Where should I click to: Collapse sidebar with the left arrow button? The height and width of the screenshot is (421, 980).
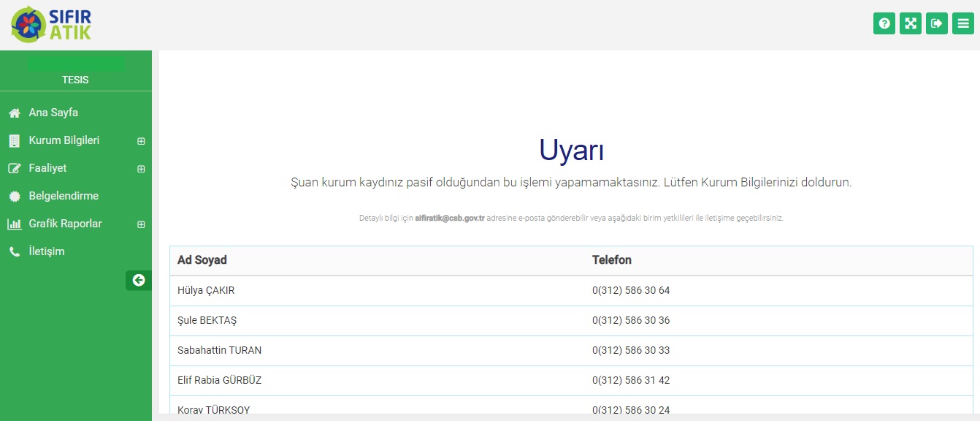pos(139,280)
